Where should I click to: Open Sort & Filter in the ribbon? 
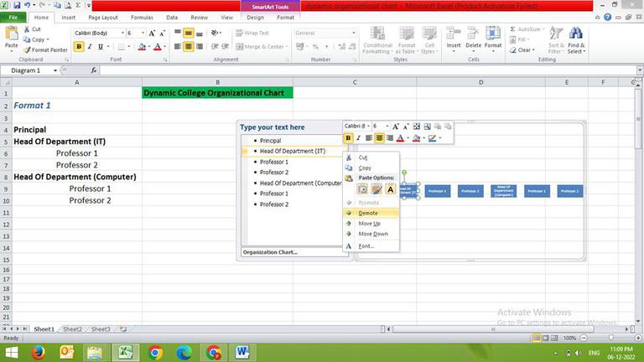(x=556, y=40)
